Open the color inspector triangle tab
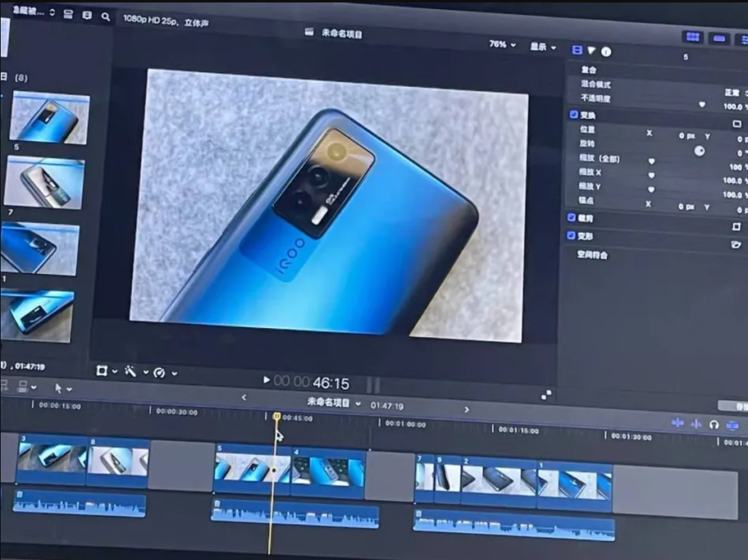The height and width of the screenshot is (560, 748). [x=592, y=50]
